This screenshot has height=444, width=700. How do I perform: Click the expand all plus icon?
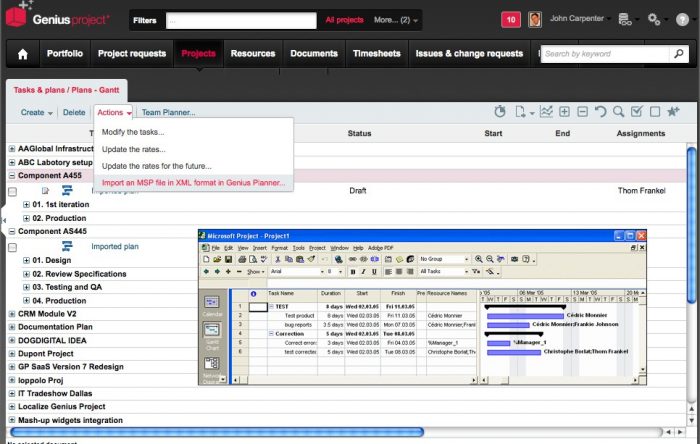tap(564, 112)
